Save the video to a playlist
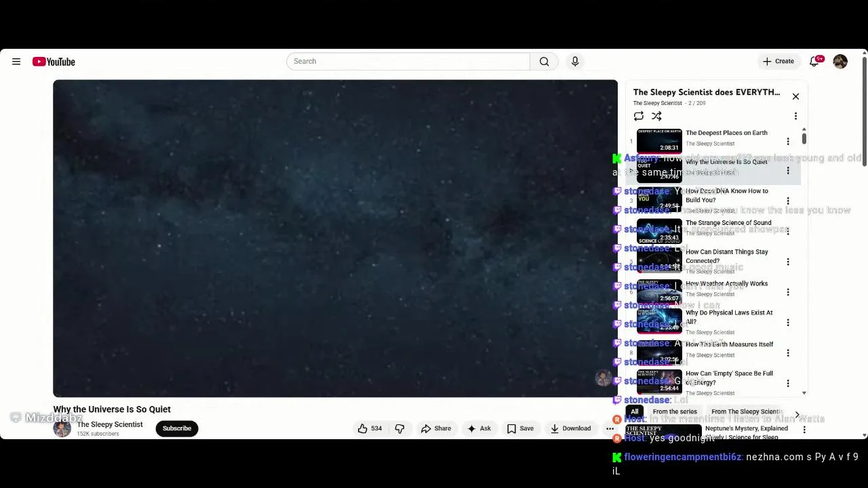The height and width of the screenshot is (488, 868). pyautogui.click(x=520, y=428)
